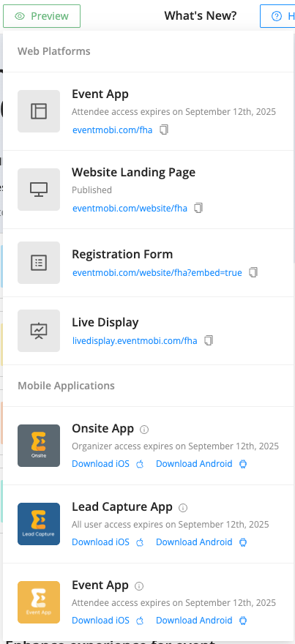The width and height of the screenshot is (295, 644).
Task: Click Organizer access expires text
Action: (x=176, y=446)
